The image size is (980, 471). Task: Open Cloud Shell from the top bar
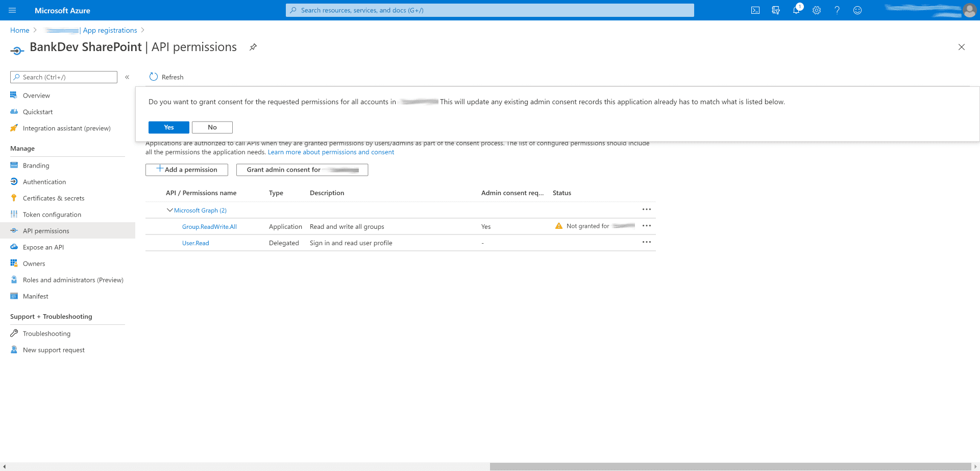click(755, 10)
